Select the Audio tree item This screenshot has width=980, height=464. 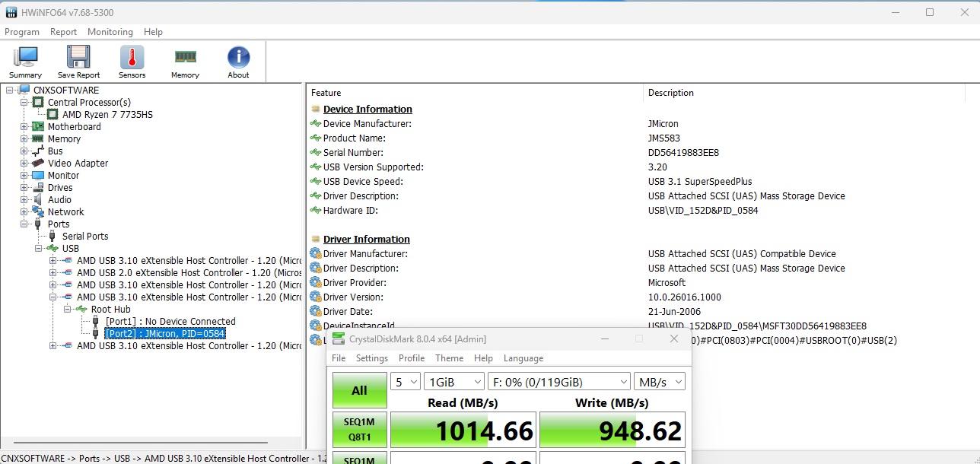pyautogui.click(x=59, y=200)
